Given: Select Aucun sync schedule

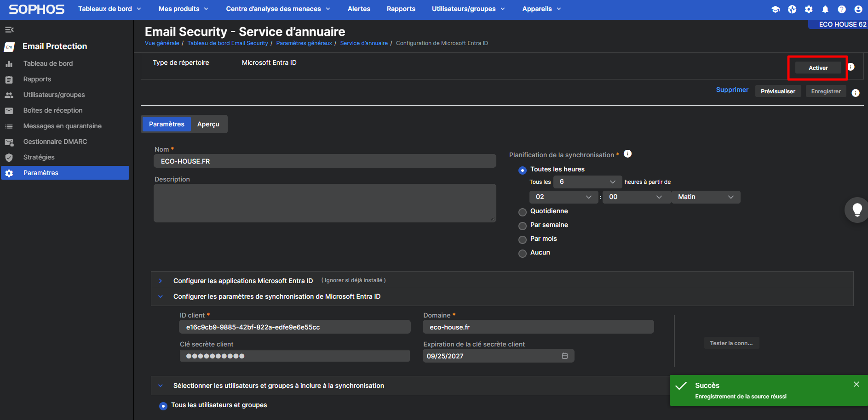Looking at the screenshot, I should click(x=523, y=253).
